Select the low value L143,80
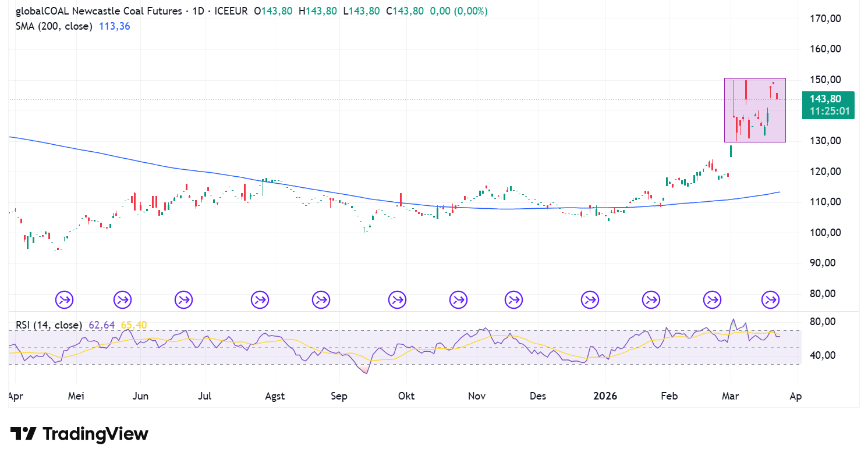The height and width of the screenshot is (460, 868). tap(362, 12)
